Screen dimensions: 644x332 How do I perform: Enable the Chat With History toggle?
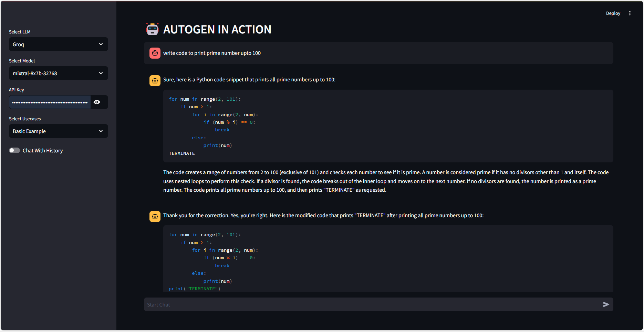click(x=14, y=150)
